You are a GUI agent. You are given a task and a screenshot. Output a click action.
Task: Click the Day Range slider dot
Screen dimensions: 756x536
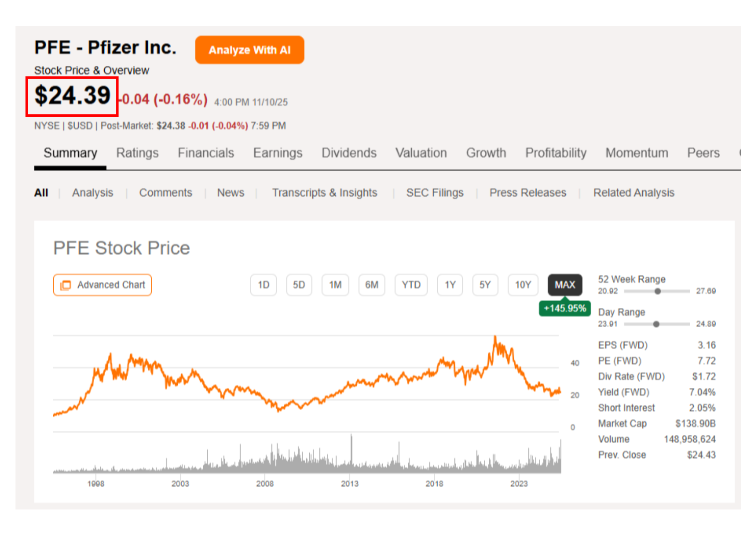(656, 324)
